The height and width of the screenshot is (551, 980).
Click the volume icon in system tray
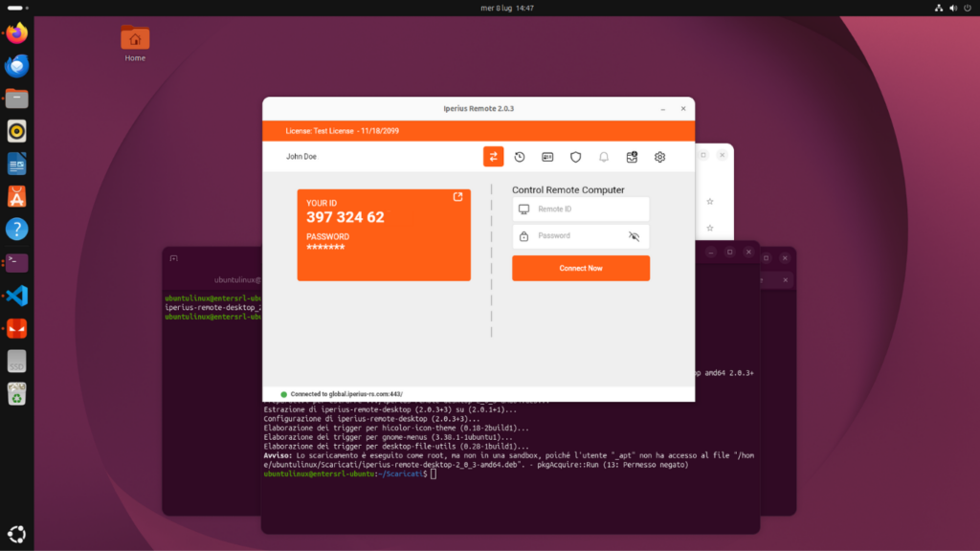[x=953, y=8]
